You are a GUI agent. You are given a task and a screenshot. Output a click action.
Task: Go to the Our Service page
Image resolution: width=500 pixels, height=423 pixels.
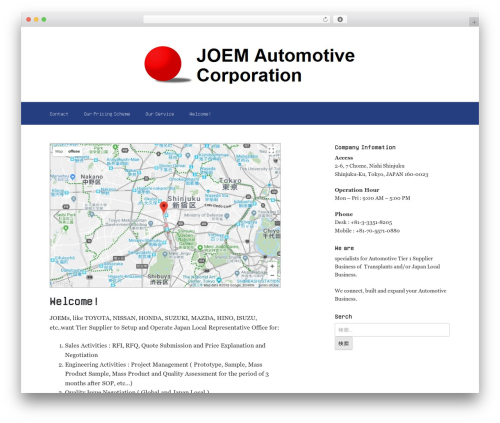(160, 114)
